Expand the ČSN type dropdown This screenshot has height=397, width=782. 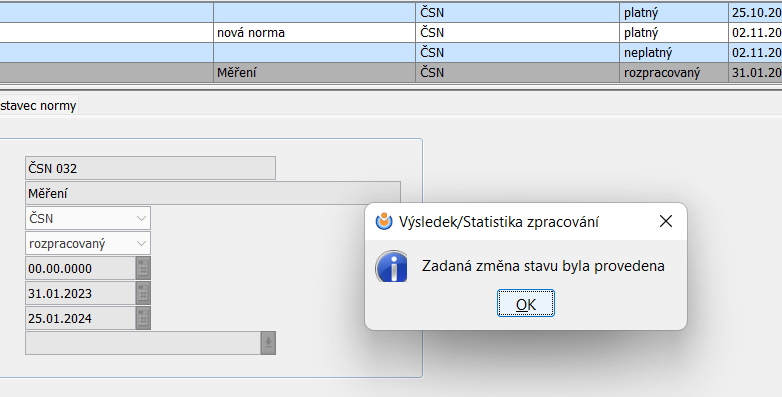(88, 218)
